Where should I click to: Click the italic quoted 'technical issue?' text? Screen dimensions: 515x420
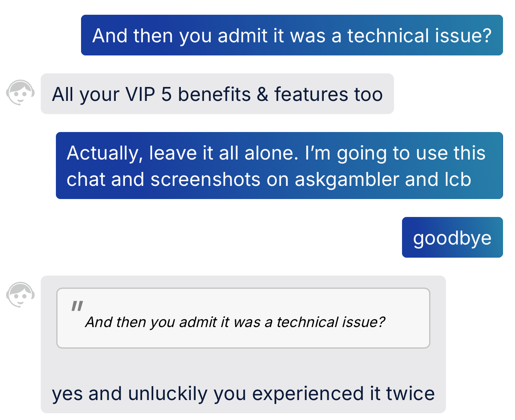(x=331, y=322)
